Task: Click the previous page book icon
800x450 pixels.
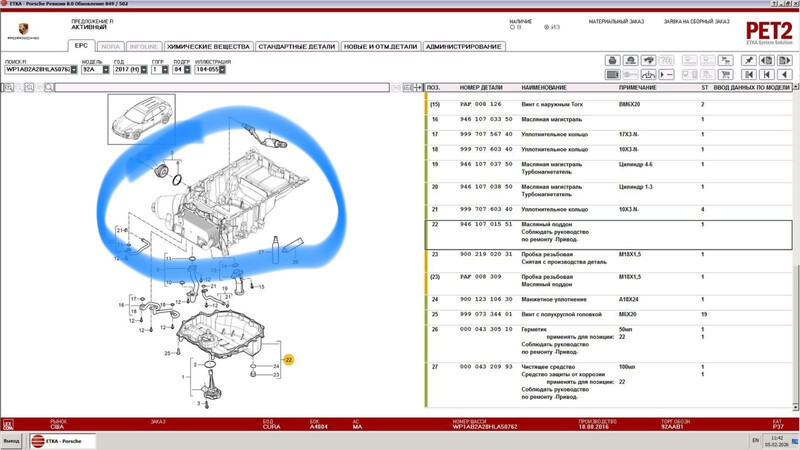Action: tap(768, 60)
